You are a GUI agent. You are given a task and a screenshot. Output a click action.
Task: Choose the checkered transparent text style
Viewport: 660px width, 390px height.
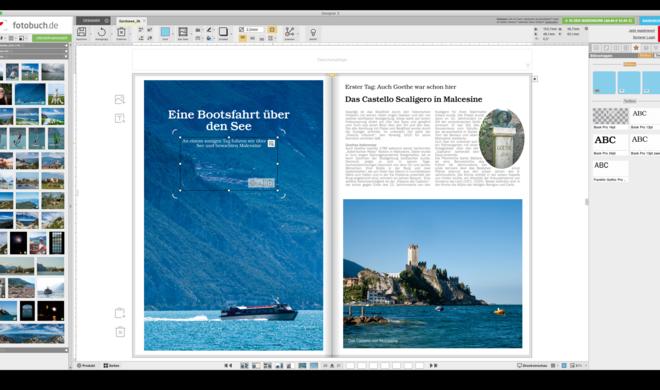pyautogui.click(x=610, y=116)
